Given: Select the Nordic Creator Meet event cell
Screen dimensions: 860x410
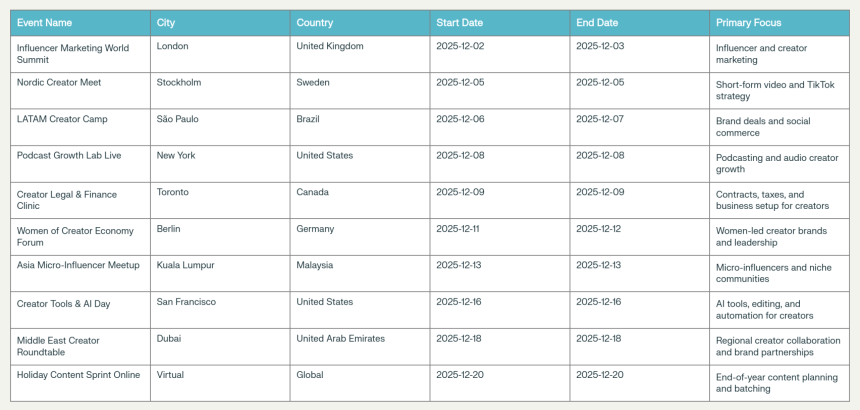Looking at the screenshot, I should [x=59, y=82].
